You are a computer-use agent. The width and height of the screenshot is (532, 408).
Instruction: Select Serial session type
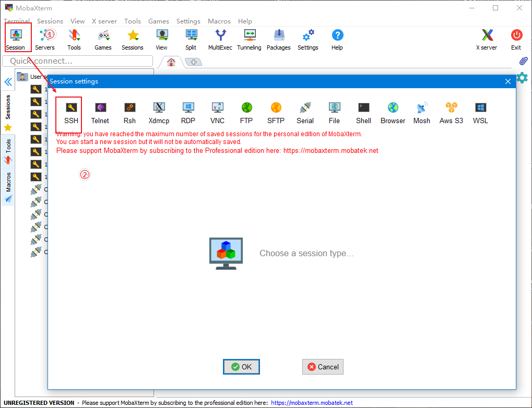(x=305, y=113)
